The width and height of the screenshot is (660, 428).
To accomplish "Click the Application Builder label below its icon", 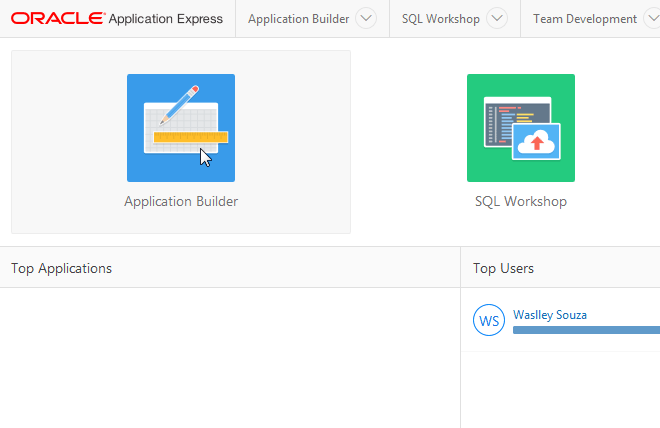I will 181,201.
